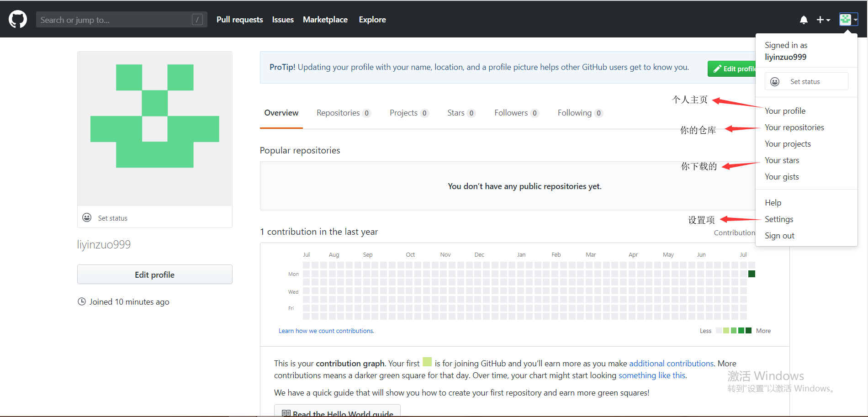Image resolution: width=868 pixels, height=417 pixels.
Task: Click the clock icon beside Joined
Action: point(82,301)
